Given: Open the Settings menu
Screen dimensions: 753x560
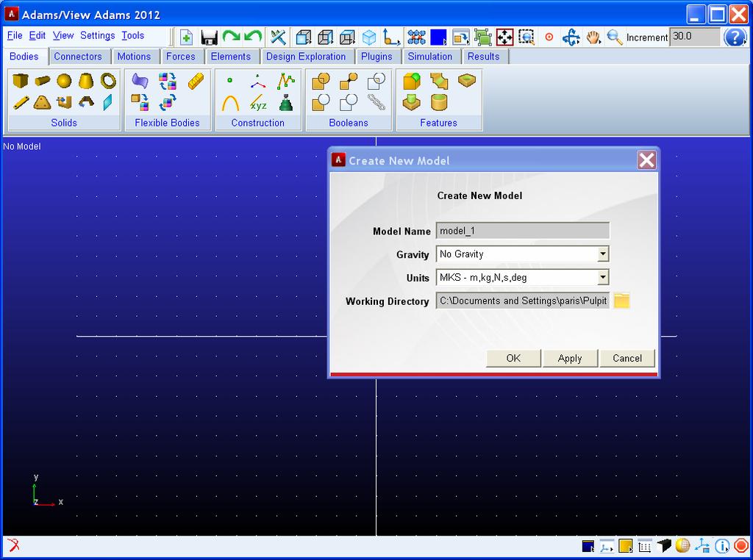Looking at the screenshot, I should tap(98, 35).
